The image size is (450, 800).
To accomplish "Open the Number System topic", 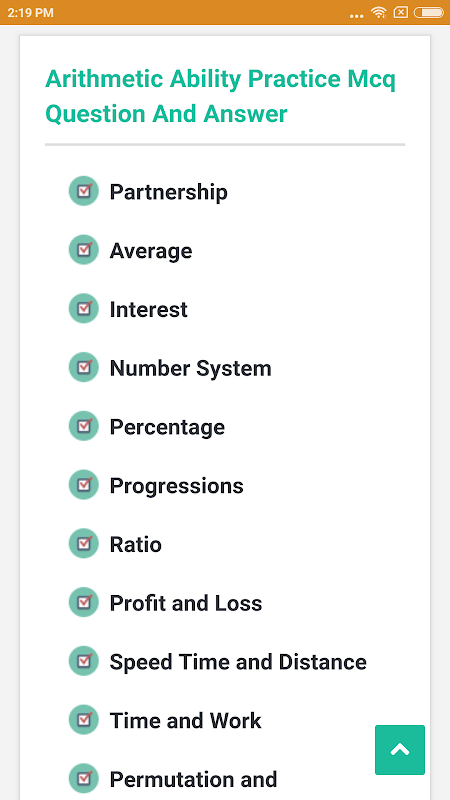I will [x=190, y=368].
